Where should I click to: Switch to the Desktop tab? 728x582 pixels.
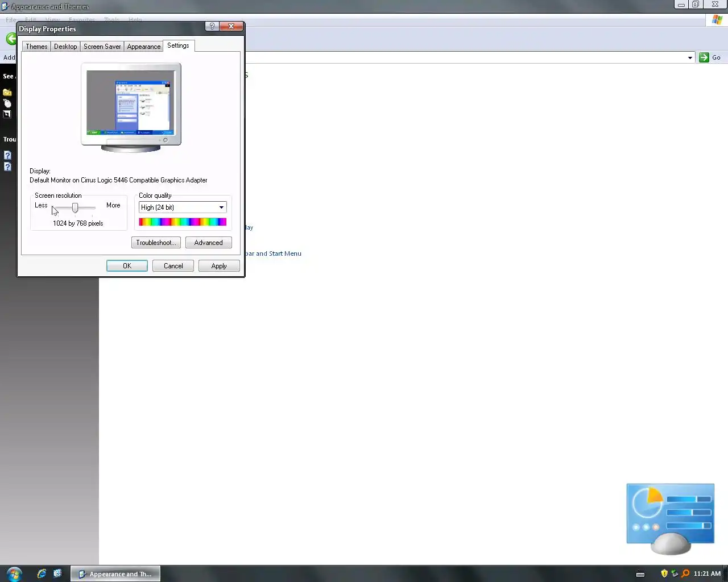pyautogui.click(x=65, y=47)
